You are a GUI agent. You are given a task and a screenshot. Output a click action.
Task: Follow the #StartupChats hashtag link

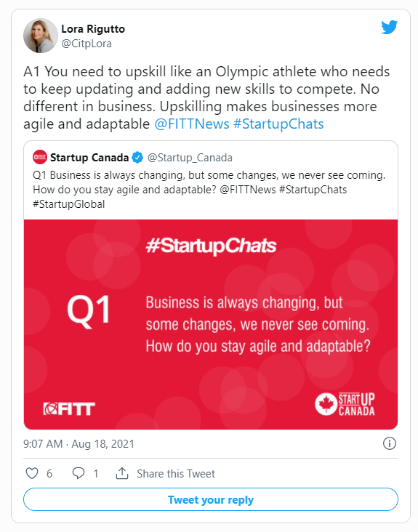coord(278,124)
